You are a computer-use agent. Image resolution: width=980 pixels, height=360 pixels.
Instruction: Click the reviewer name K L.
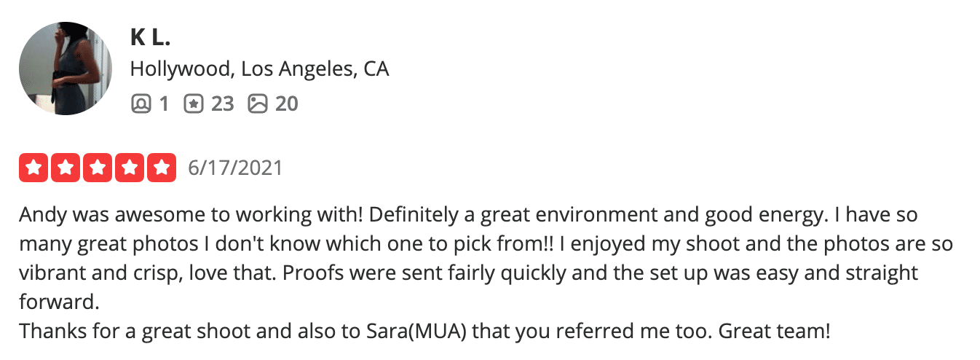click(x=151, y=36)
